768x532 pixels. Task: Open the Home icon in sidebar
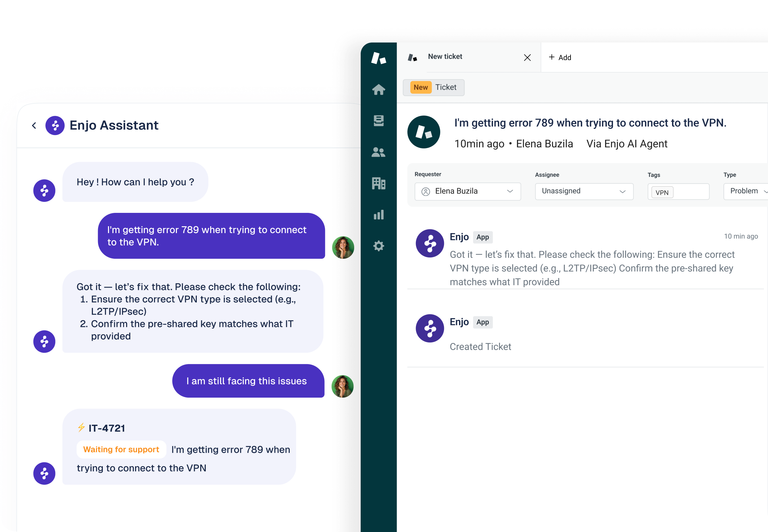point(379,90)
